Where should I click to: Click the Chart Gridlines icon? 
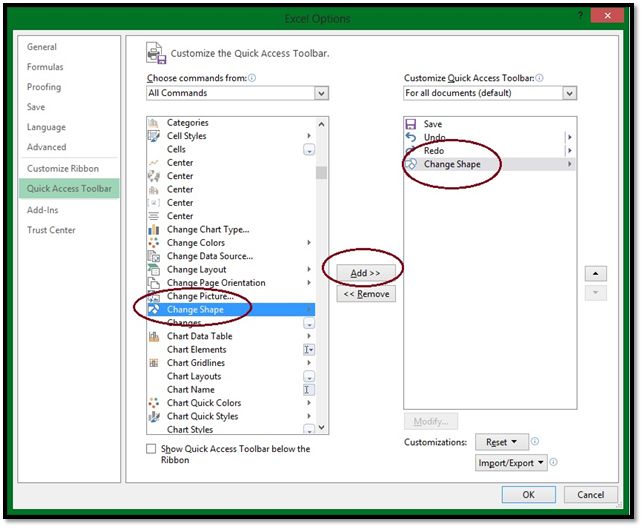[x=154, y=363]
